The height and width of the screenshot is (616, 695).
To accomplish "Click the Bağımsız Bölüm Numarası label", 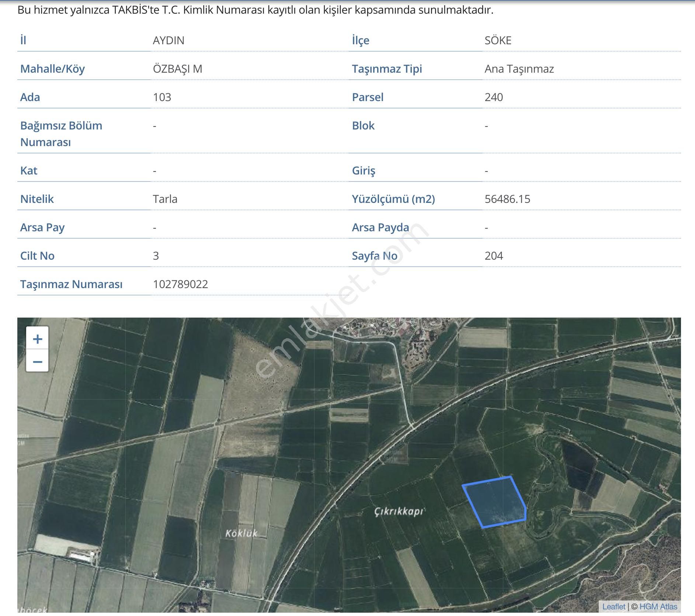I will pos(61,134).
